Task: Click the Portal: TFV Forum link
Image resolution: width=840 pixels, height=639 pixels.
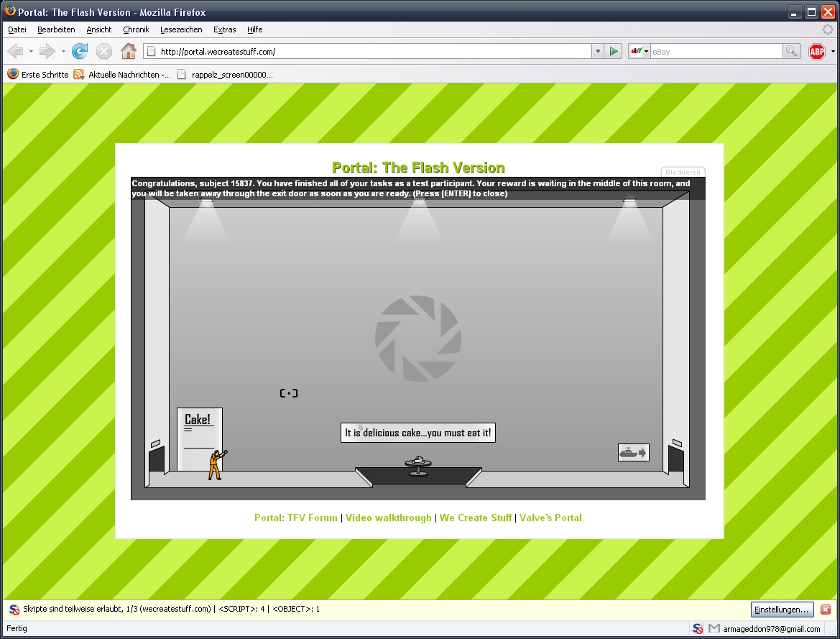Action: tap(295, 518)
